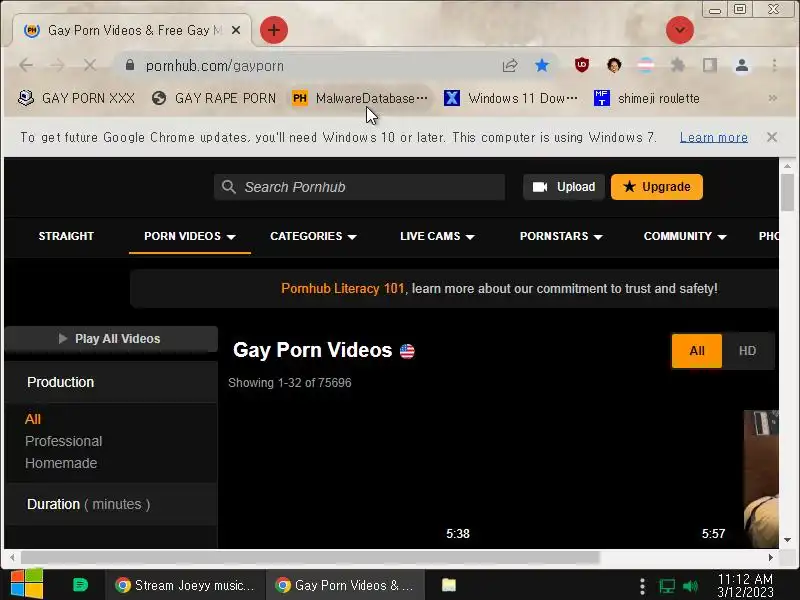This screenshot has width=800, height=600.
Task: View site information via the lock icon
Action: (x=130, y=65)
